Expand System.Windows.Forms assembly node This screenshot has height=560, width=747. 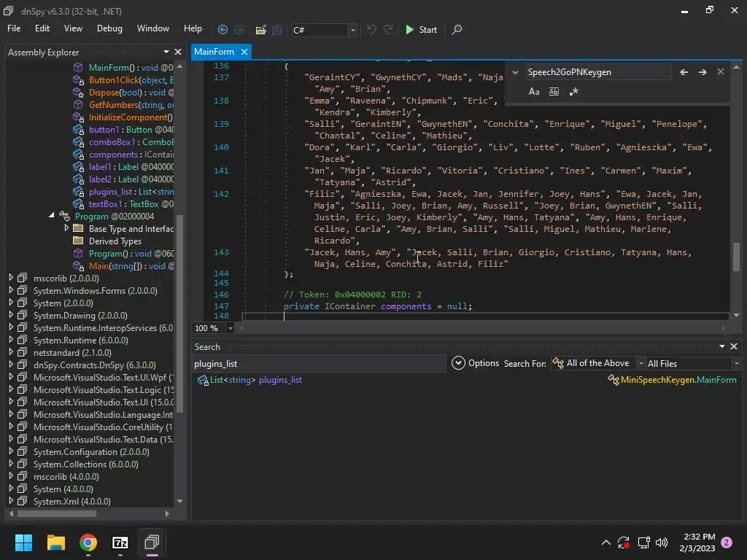point(11,290)
